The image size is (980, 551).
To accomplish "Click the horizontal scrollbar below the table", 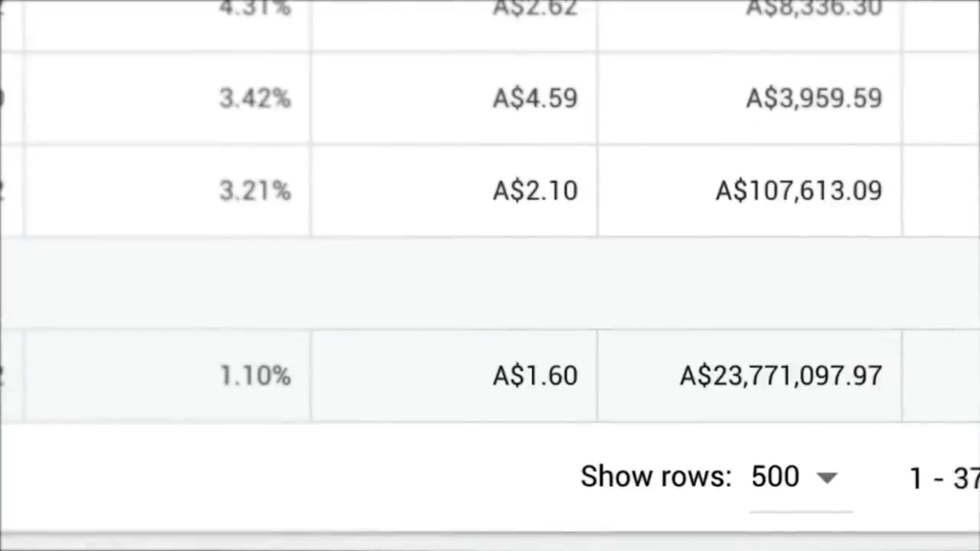I will (479, 542).
